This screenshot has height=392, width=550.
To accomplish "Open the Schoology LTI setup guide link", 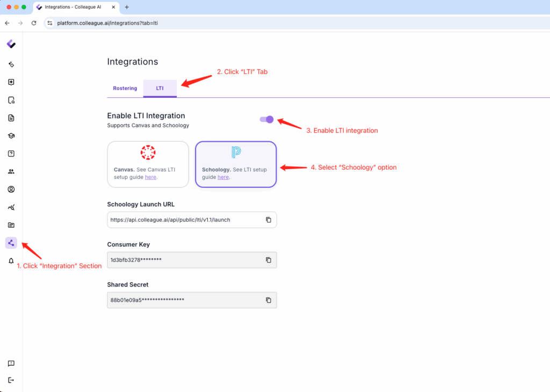I will point(223,177).
